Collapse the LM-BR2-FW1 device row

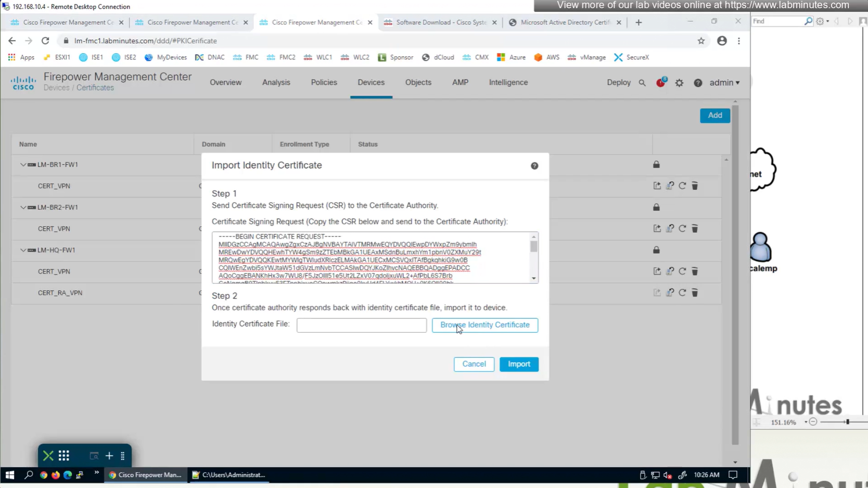point(23,207)
